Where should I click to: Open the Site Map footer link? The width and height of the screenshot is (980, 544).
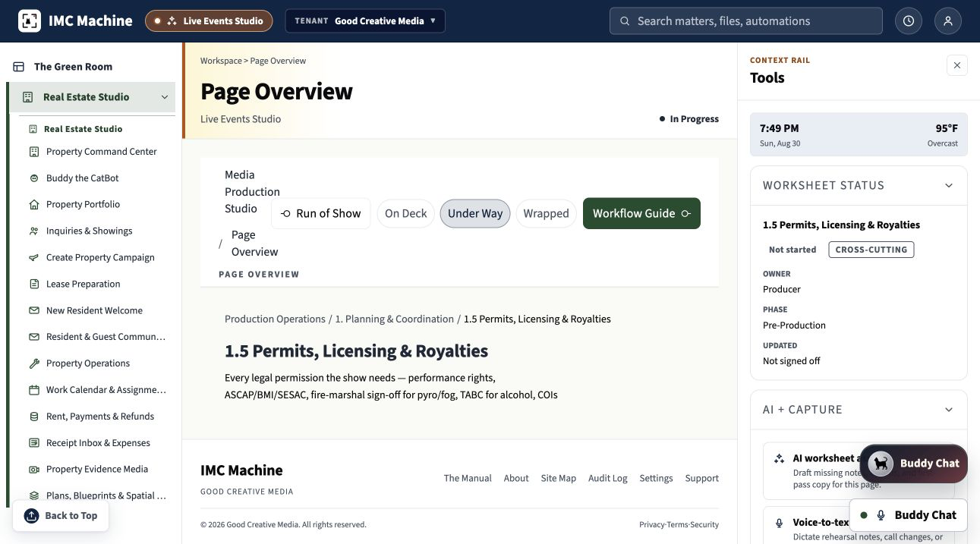point(559,478)
